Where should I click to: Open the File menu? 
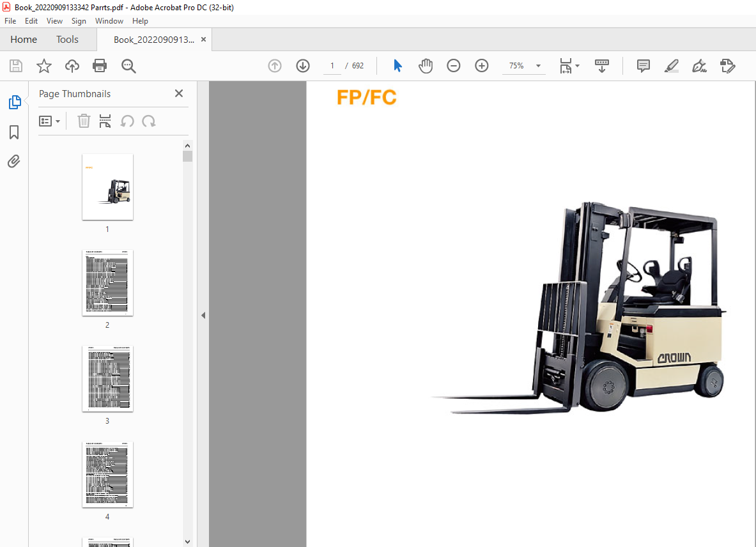coord(10,20)
